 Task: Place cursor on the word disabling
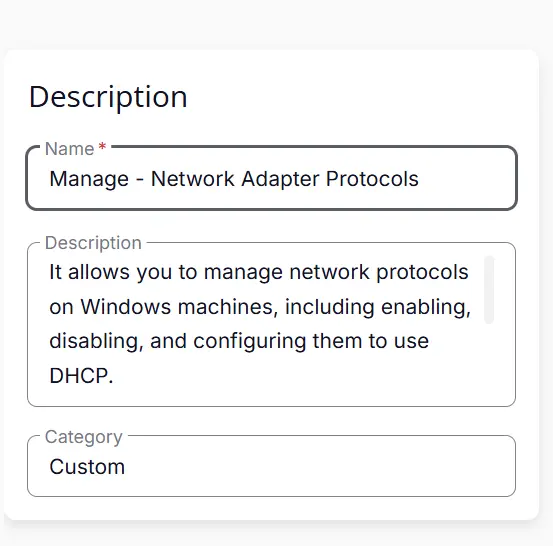[x=97, y=342]
